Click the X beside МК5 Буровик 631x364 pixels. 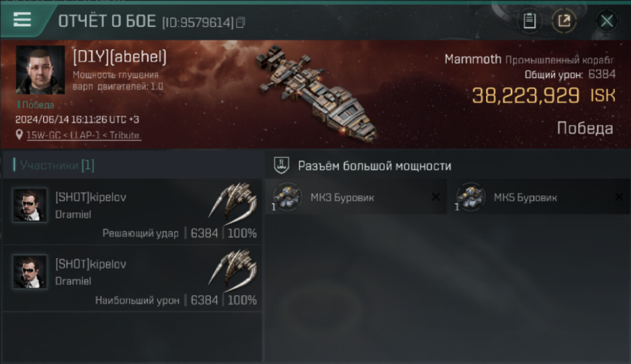coord(619,197)
